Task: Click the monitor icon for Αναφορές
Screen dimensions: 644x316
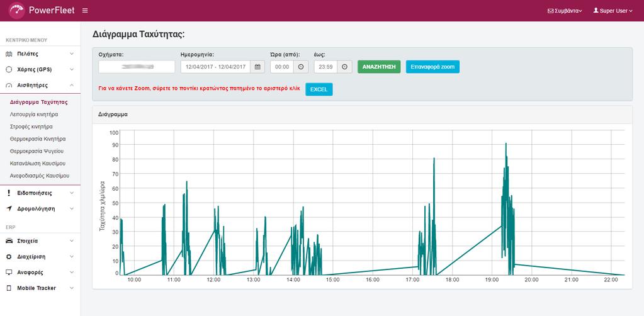Action: 9,273
